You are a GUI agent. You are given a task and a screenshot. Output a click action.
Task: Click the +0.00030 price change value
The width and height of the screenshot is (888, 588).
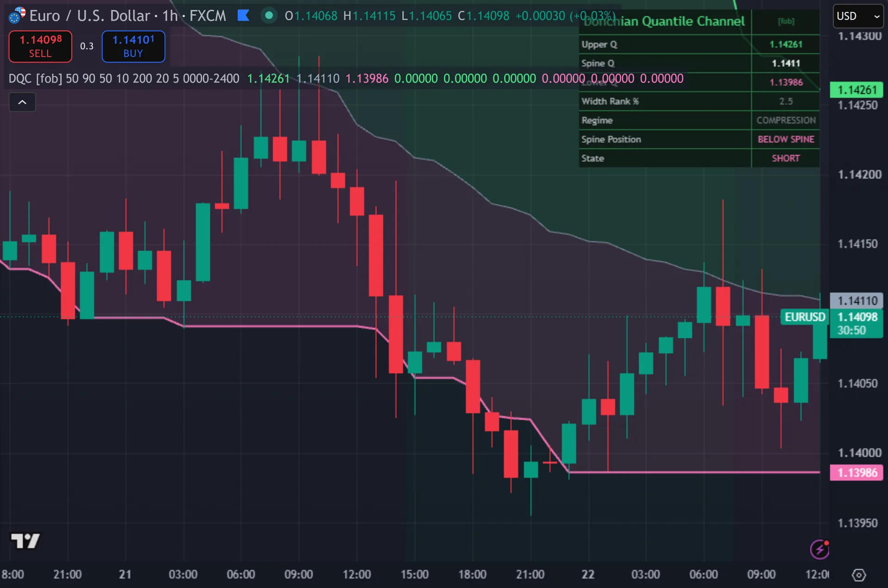click(x=540, y=16)
